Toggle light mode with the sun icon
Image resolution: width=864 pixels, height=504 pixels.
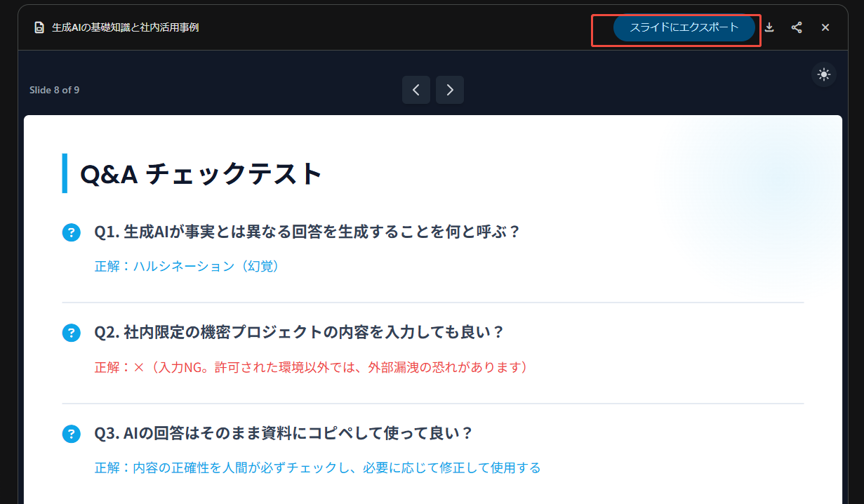(x=823, y=74)
